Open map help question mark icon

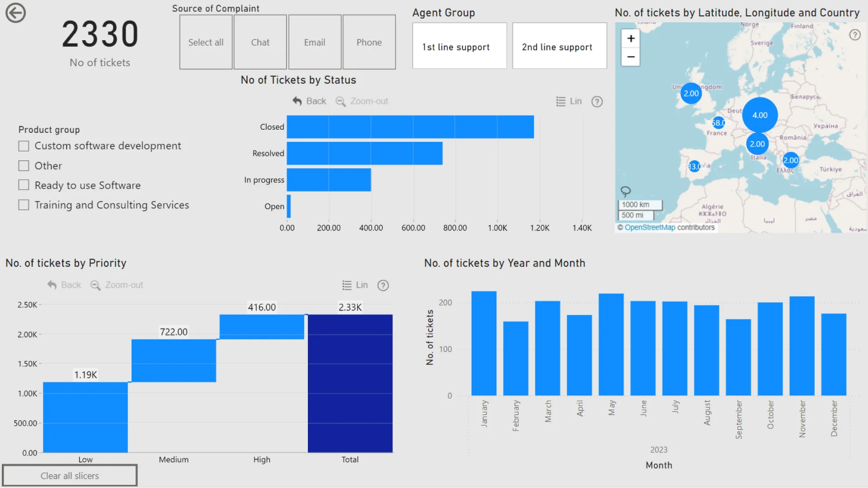854,35
